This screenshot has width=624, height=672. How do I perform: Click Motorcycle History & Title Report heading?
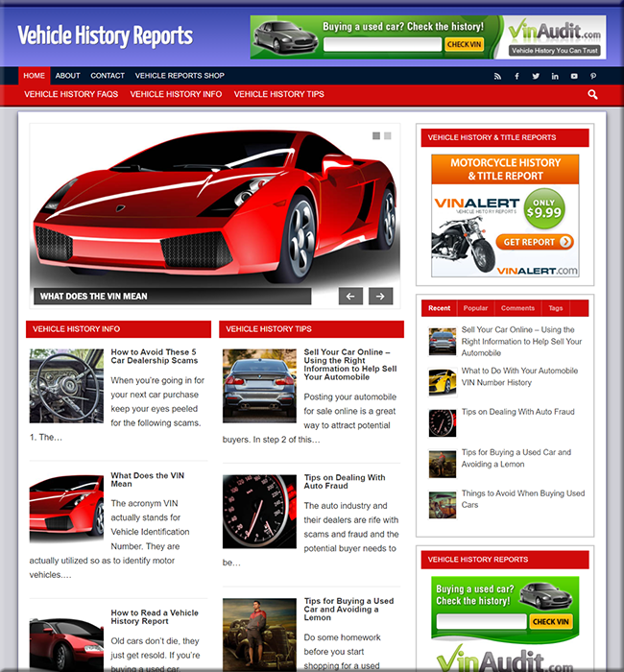505,169
